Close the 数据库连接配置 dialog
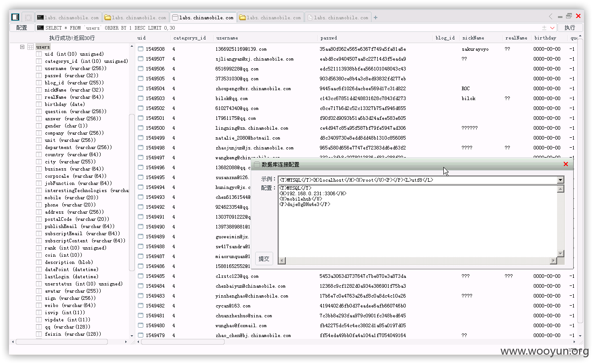 click(x=566, y=164)
